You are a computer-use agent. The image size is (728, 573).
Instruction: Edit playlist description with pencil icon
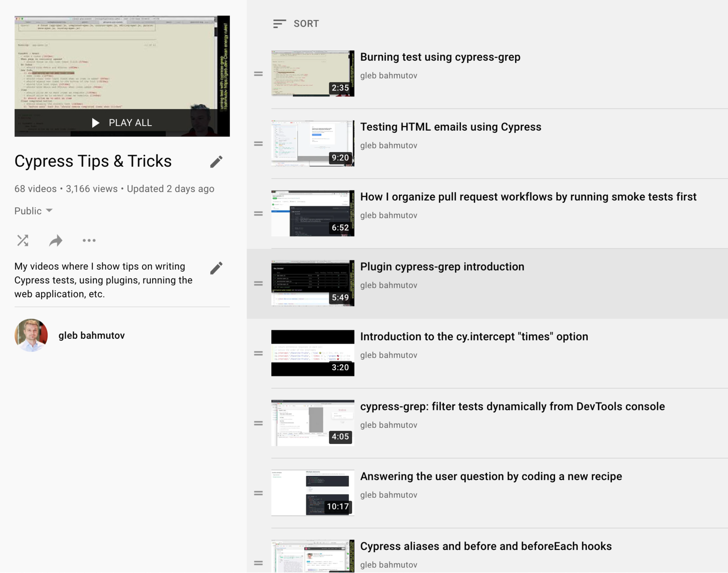tap(216, 268)
